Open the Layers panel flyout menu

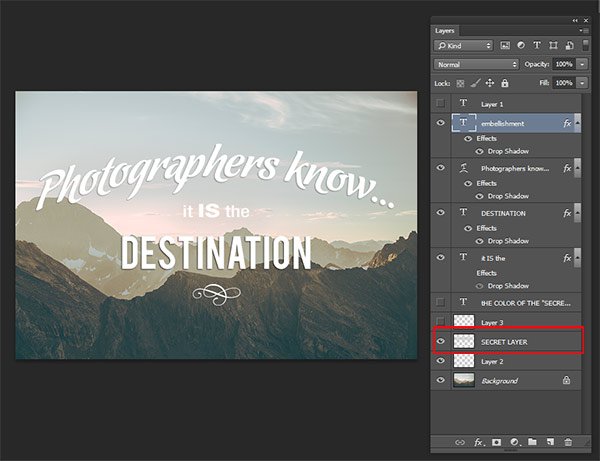tap(582, 31)
